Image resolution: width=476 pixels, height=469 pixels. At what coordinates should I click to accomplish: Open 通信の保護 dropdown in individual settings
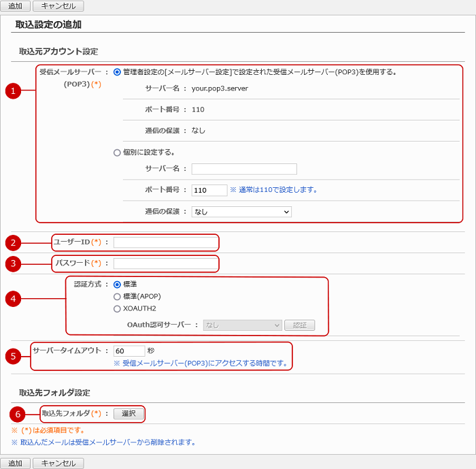tap(241, 212)
